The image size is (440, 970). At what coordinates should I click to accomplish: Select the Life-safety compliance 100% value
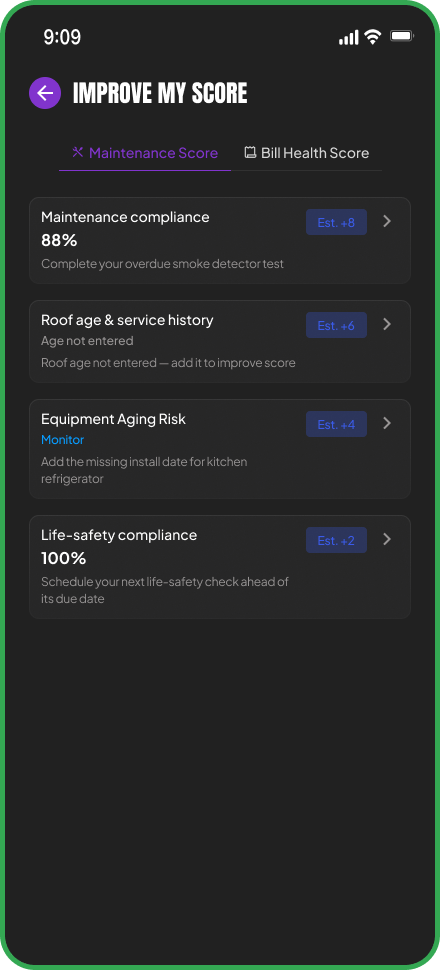[64, 559]
